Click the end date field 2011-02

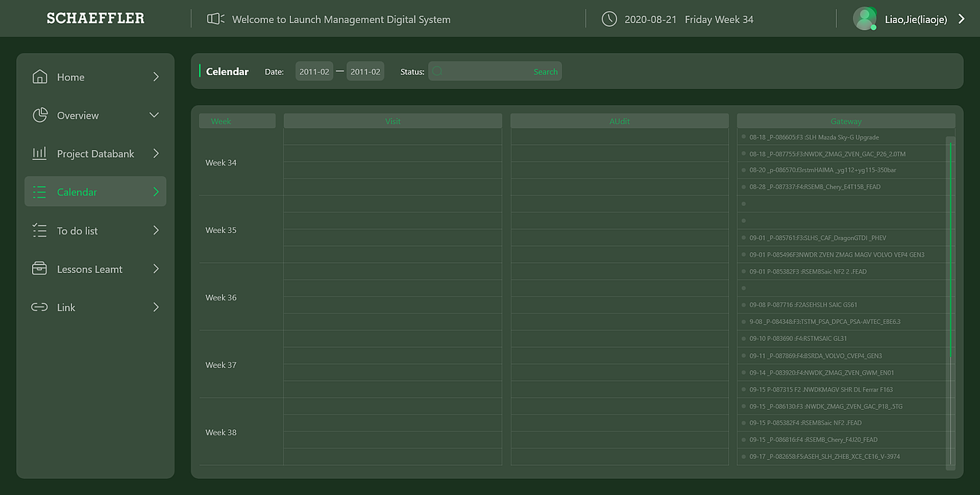(365, 71)
